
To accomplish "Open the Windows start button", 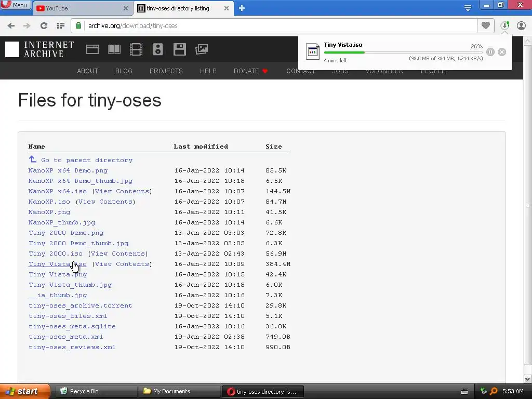I will click(x=25, y=391).
